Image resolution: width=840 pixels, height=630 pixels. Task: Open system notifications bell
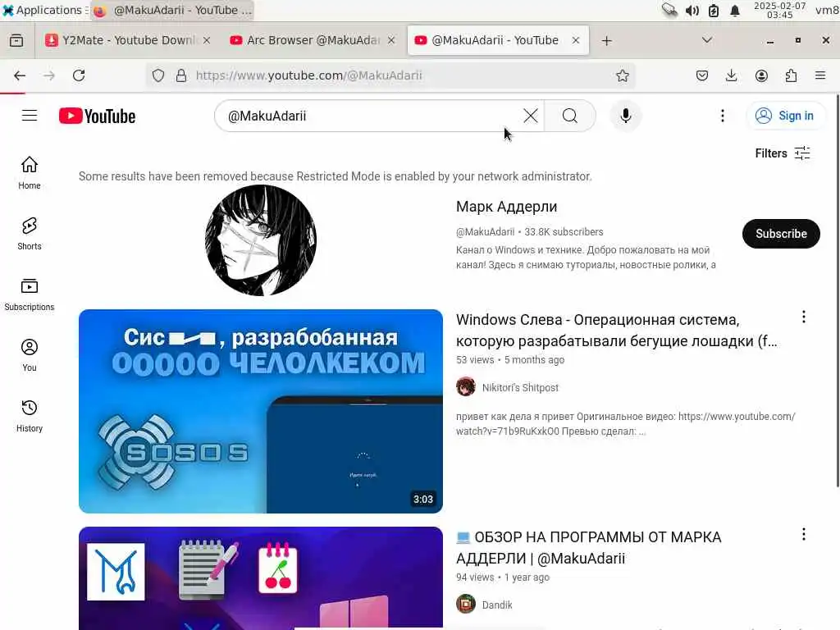735,10
